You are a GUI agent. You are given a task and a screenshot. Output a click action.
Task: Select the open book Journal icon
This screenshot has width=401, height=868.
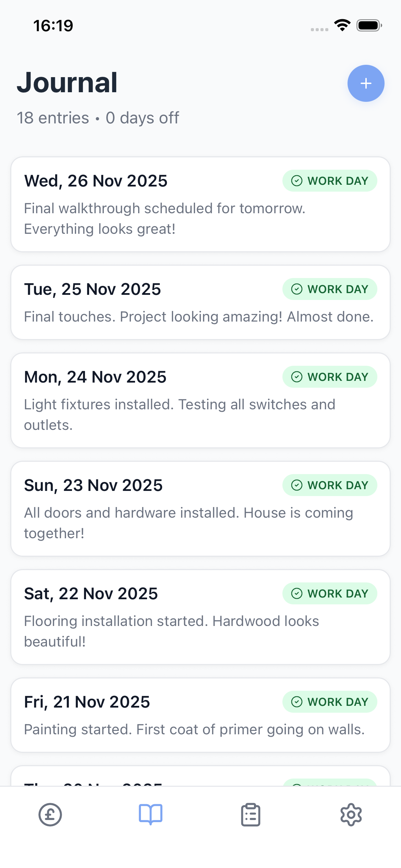(150, 815)
